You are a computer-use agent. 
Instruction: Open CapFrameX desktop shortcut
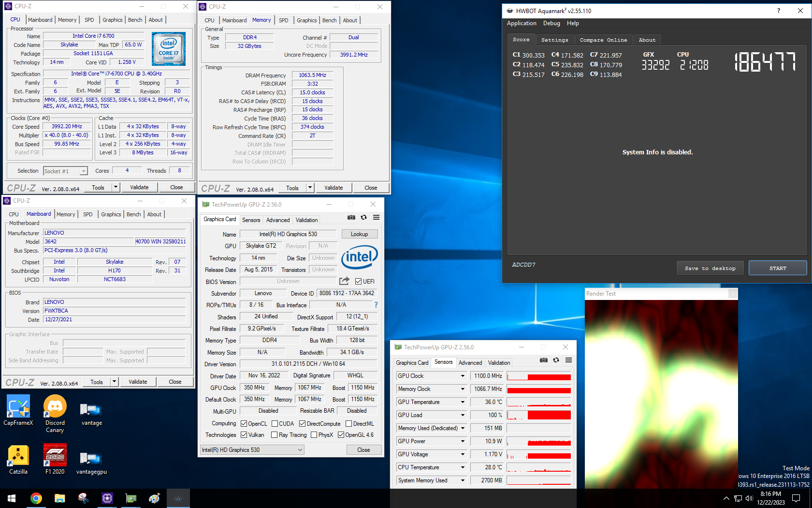pyautogui.click(x=18, y=410)
